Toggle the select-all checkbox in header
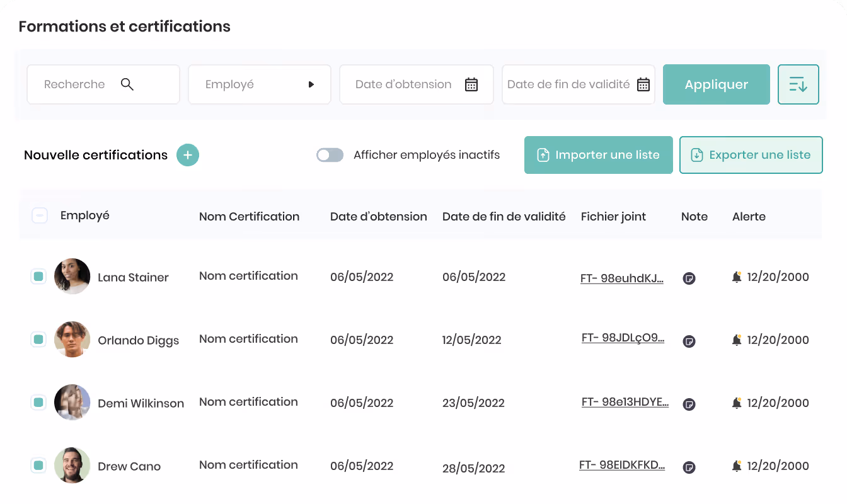Image resolution: width=847 pixels, height=504 pixels. click(x=40, y=216)
